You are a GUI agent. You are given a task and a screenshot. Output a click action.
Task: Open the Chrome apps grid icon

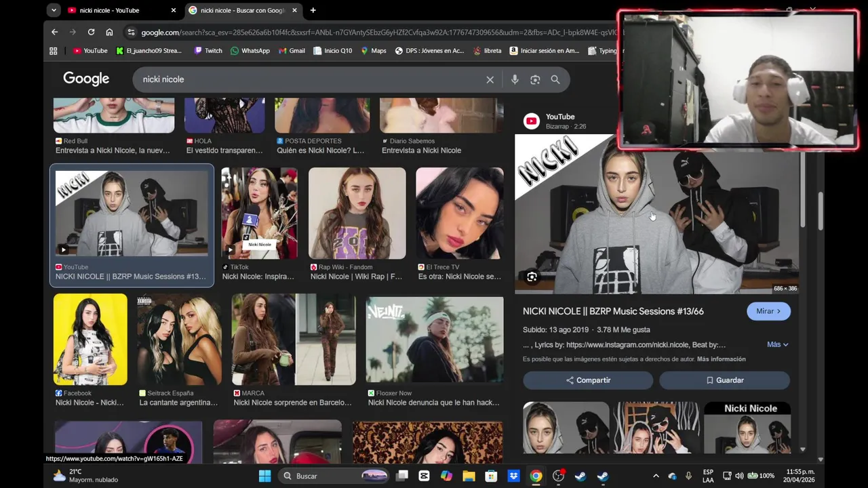pyautogui.click(x=54, y=51)
